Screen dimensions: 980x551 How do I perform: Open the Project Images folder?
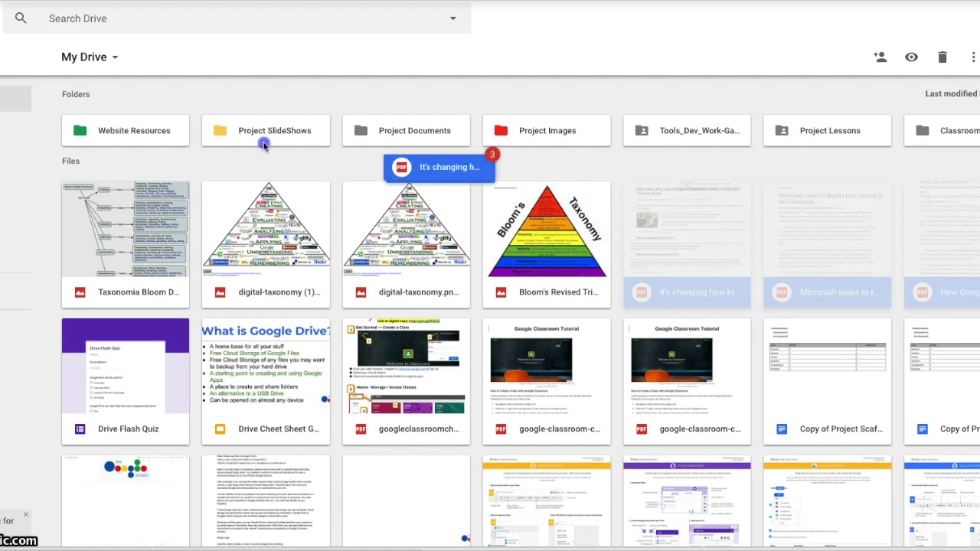click(x=547, y=131)
